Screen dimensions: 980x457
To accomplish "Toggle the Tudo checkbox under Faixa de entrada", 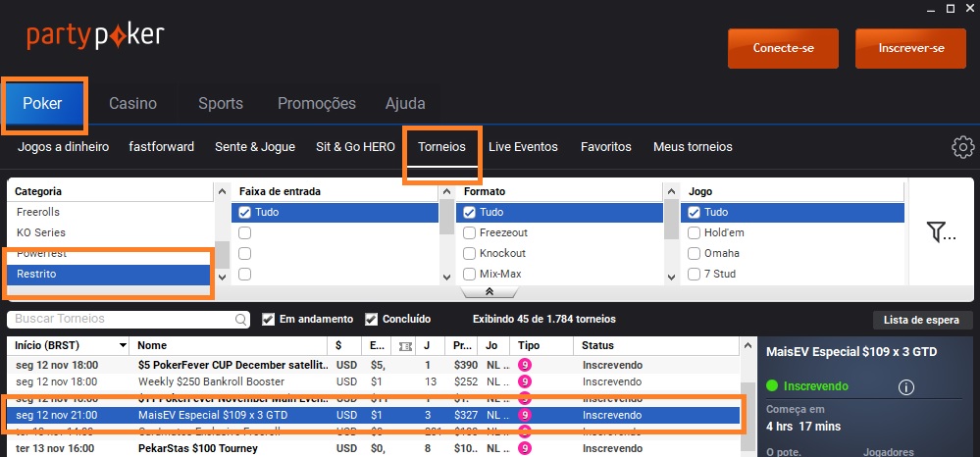I will (245, 212).
